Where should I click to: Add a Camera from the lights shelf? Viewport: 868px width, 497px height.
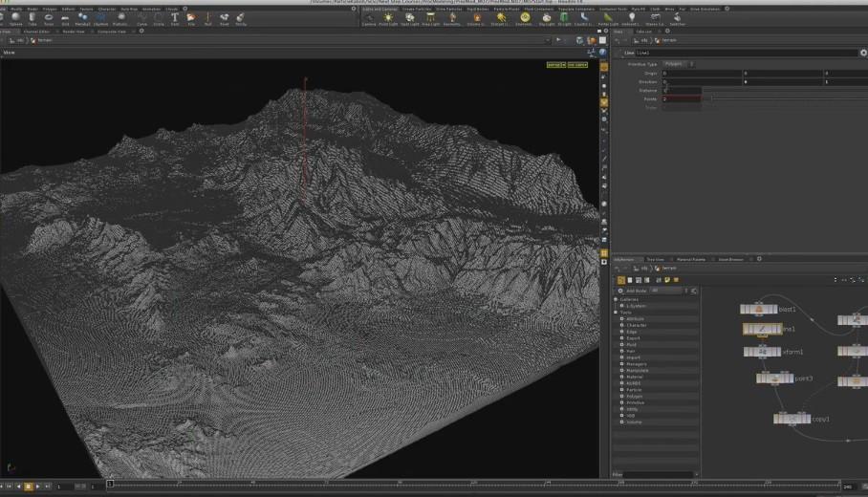coord(369,19)
